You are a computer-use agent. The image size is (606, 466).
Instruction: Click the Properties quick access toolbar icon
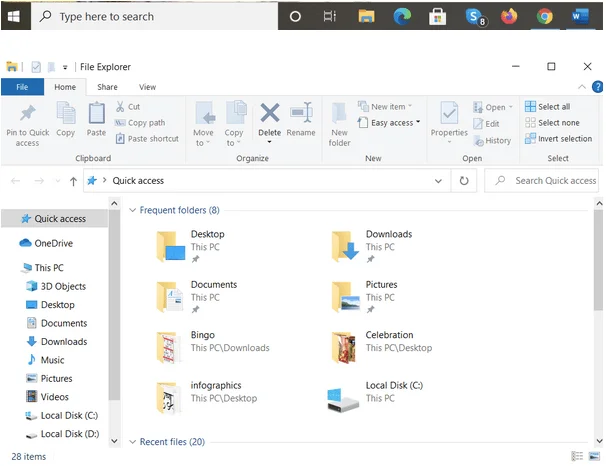coord(36,67)
